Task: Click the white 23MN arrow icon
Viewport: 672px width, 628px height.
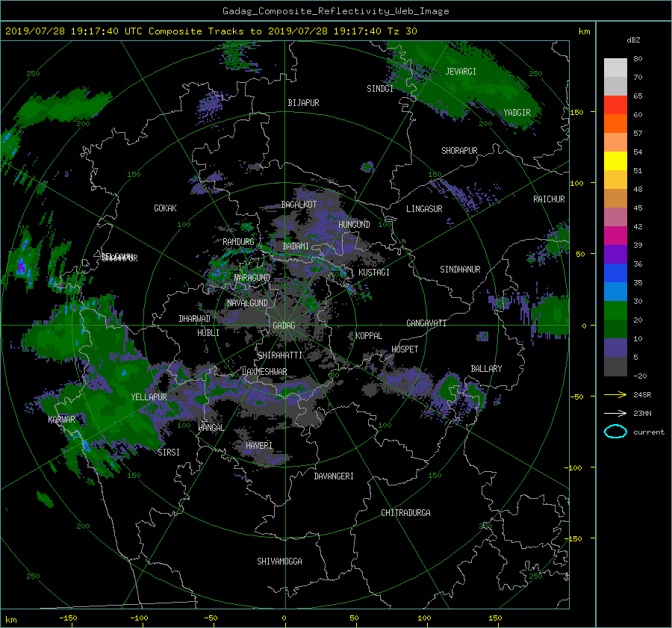Action: coord(615,413)
